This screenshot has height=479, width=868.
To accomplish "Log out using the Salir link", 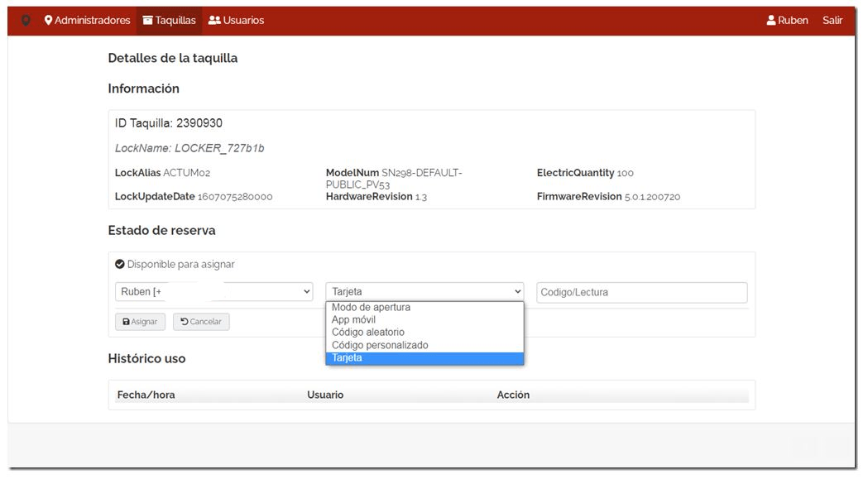I will tap(832, 21).
